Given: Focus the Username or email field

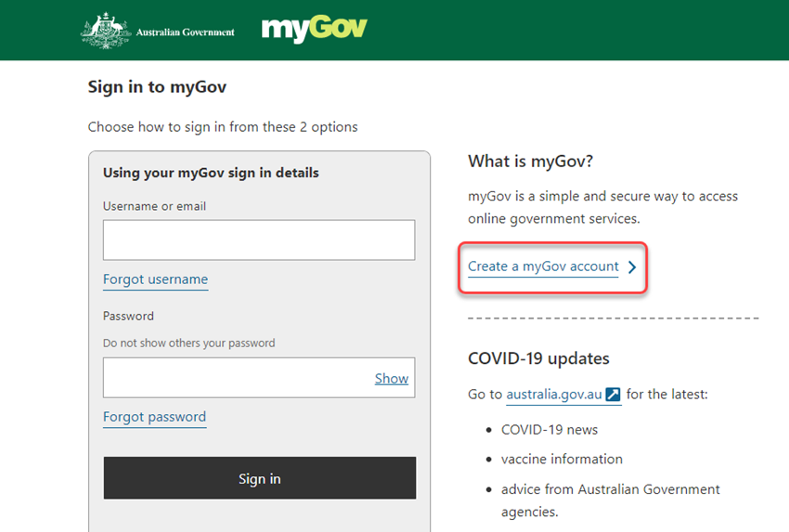Looking at the screenshot, I should click(259, 240).
